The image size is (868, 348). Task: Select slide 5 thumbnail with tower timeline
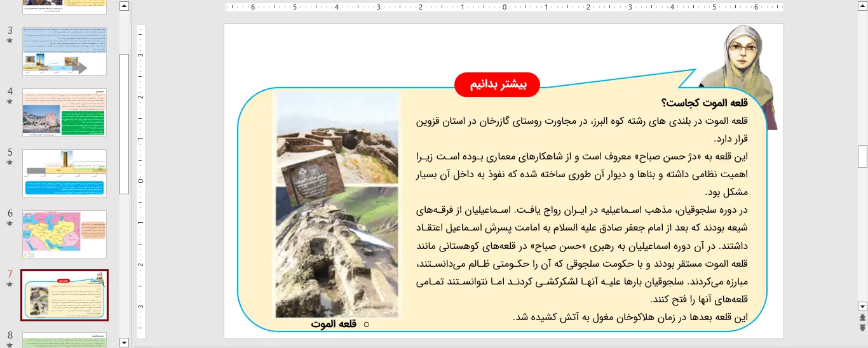pyautogui.click(x=64, y=173)
